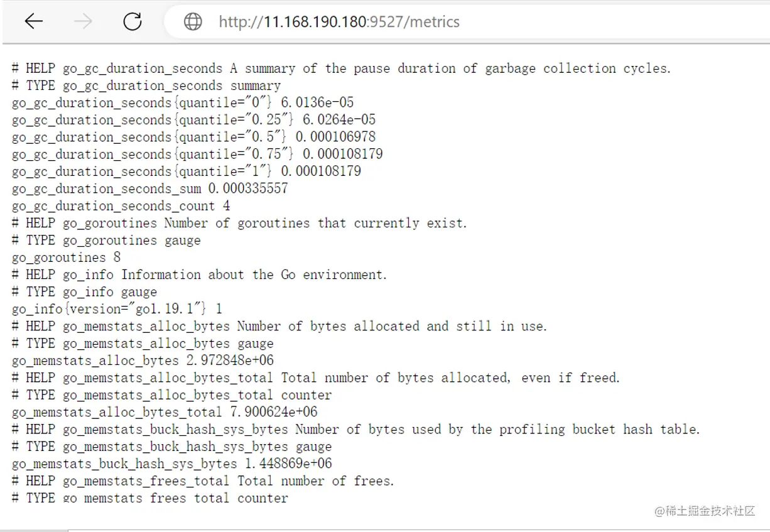
Task: Click the quantile="0.5" value 0.000106978
Action: pos(336,137)
